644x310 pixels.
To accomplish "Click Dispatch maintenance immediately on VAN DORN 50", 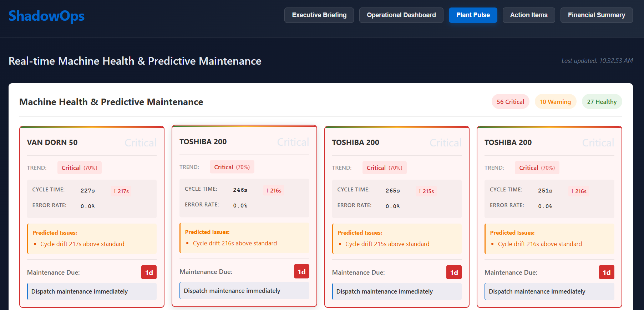I will (x=92, y=291).
